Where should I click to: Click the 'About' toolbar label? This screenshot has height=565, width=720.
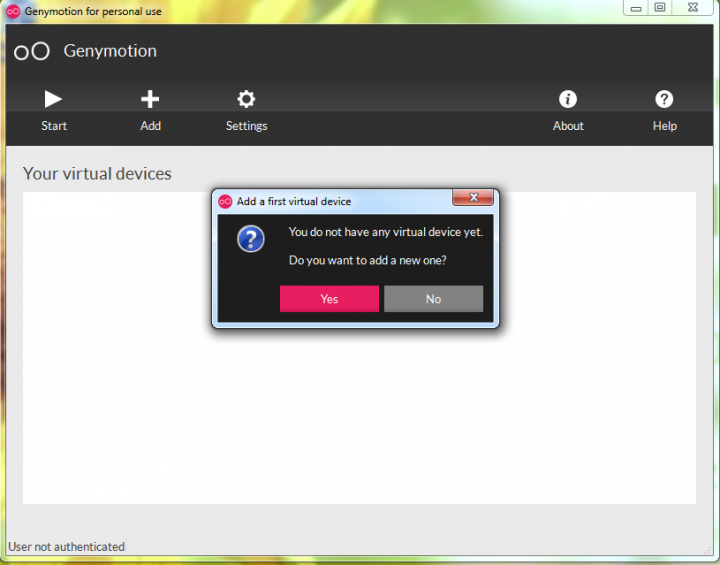pos(568,126)
